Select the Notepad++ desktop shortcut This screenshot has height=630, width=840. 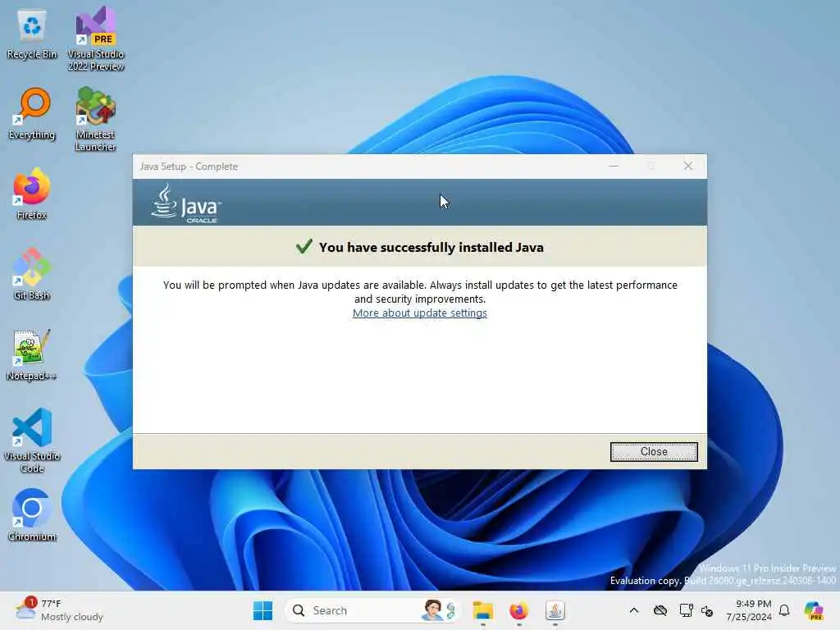32,354
